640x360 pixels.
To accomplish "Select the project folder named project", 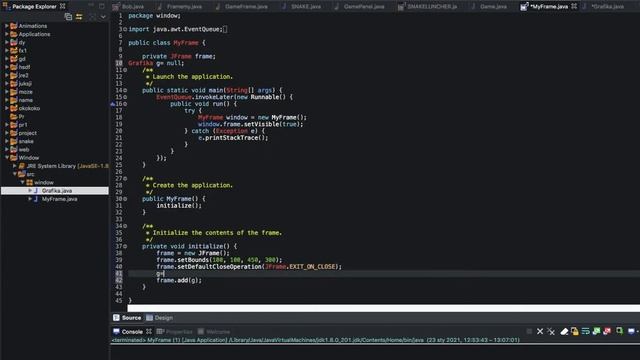I will coord(27,133).
